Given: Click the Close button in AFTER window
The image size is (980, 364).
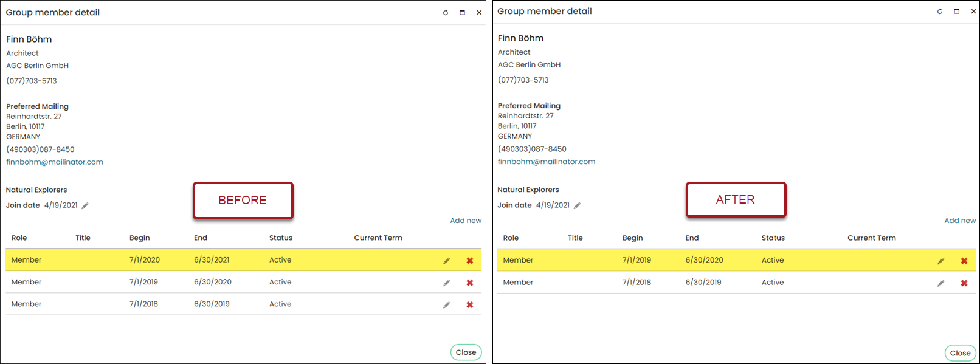Looking at the screenshot, I should point(961,353).
